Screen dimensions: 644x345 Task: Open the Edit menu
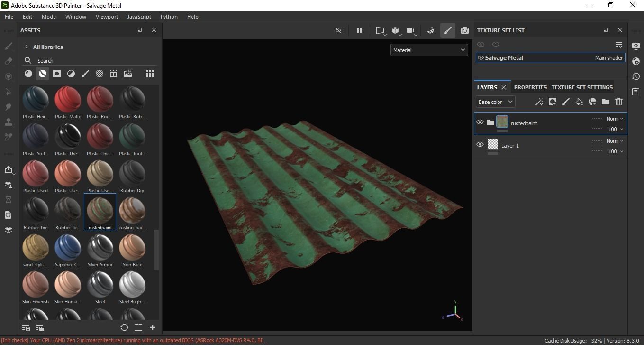click(x=27, y=16)
